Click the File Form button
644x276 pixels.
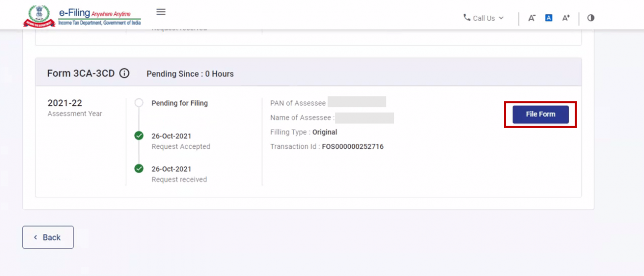click(x=540, y=114)
